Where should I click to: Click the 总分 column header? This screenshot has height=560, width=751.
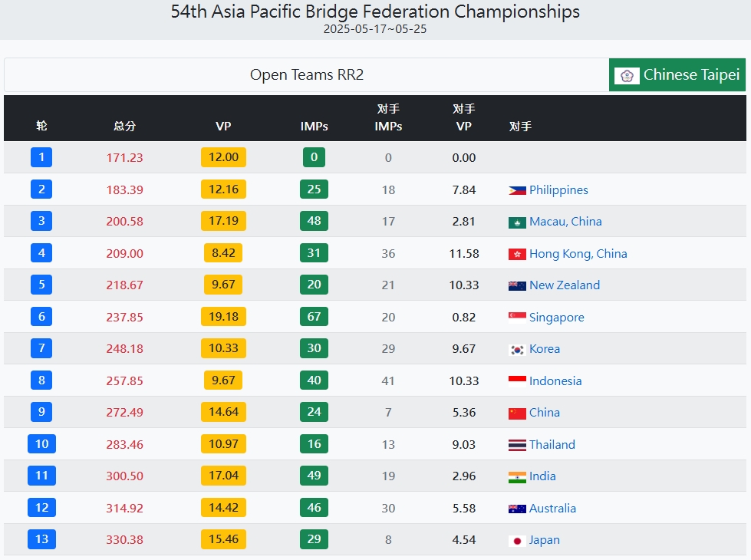coord(124,126)
